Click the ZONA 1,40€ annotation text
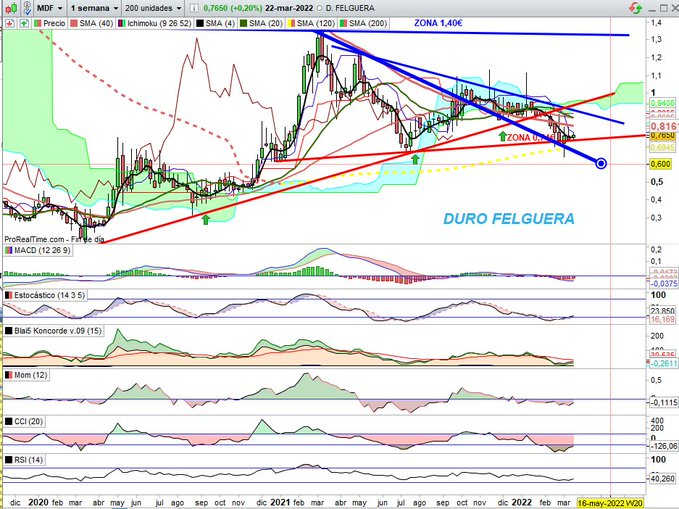This screenshot has width=679, height=509. click(438, 23)
